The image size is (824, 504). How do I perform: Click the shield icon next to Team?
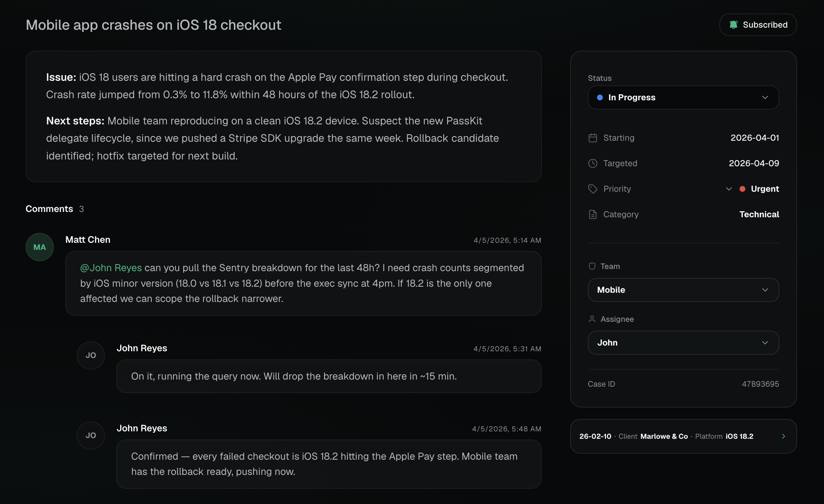point(592,266)
